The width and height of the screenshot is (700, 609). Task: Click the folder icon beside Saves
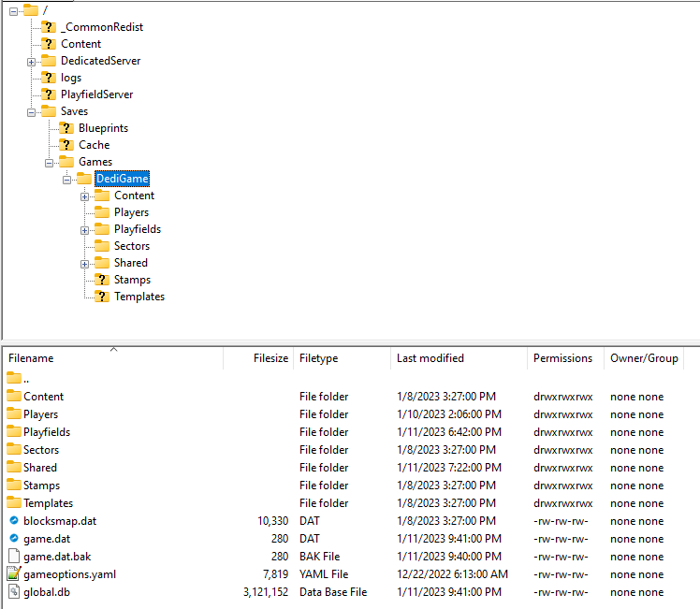click(49, 110)
